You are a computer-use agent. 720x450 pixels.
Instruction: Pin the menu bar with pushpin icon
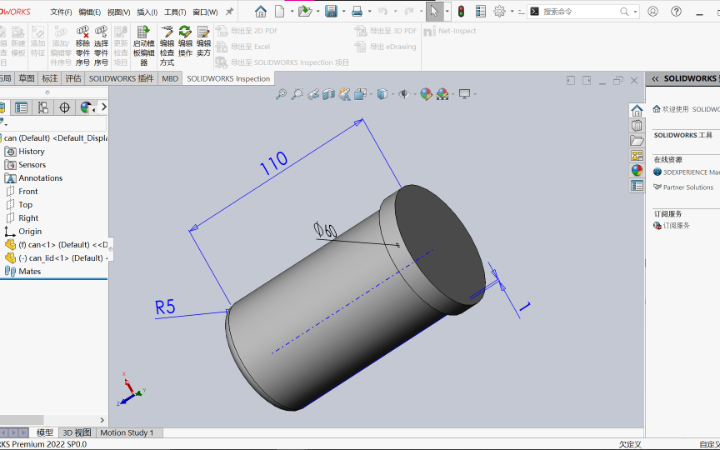[230, 11]
